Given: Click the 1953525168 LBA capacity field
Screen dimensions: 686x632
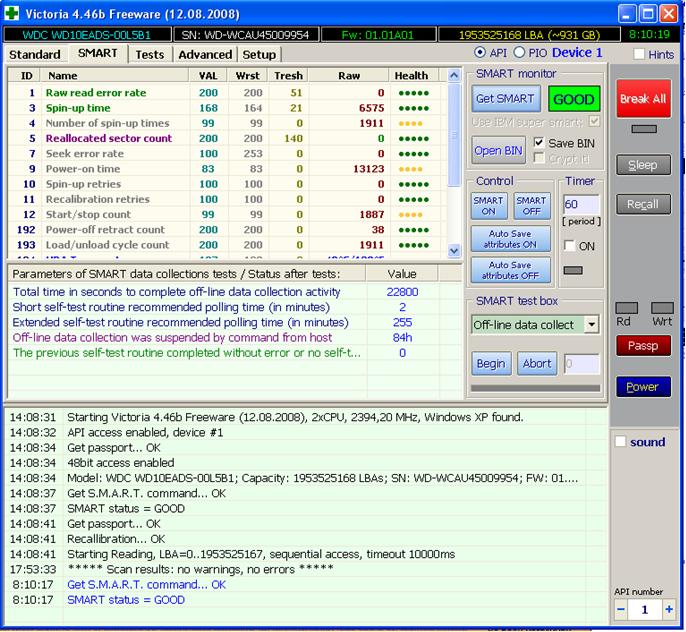Looking at the screenshot, I should (529, 35).
